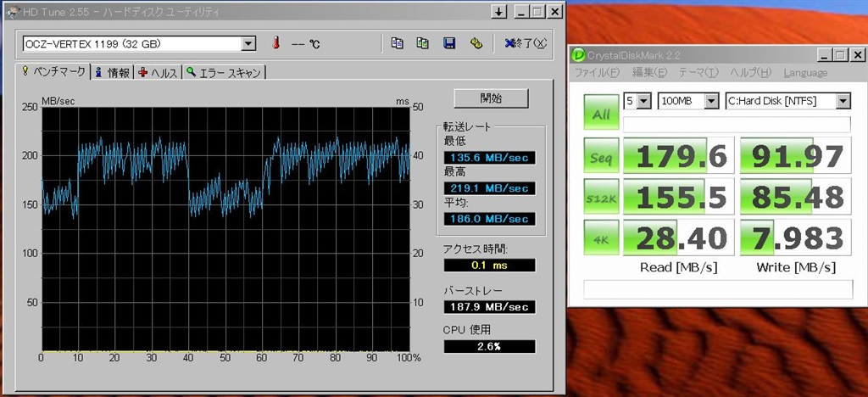This screenshot has height=397, width=868.
Task: Click the copy screenshot to clipboard icon
Action: coord(423,43)
